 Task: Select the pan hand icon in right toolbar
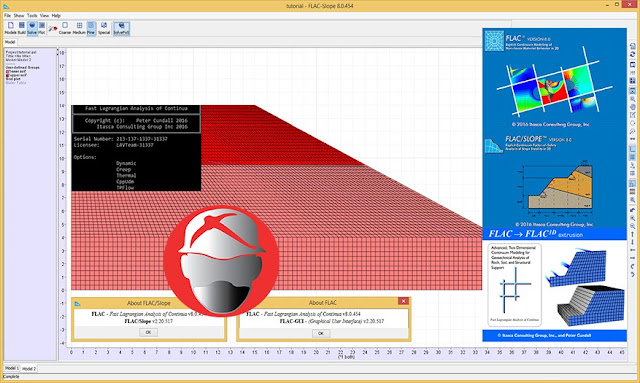[x=632, y=106]
